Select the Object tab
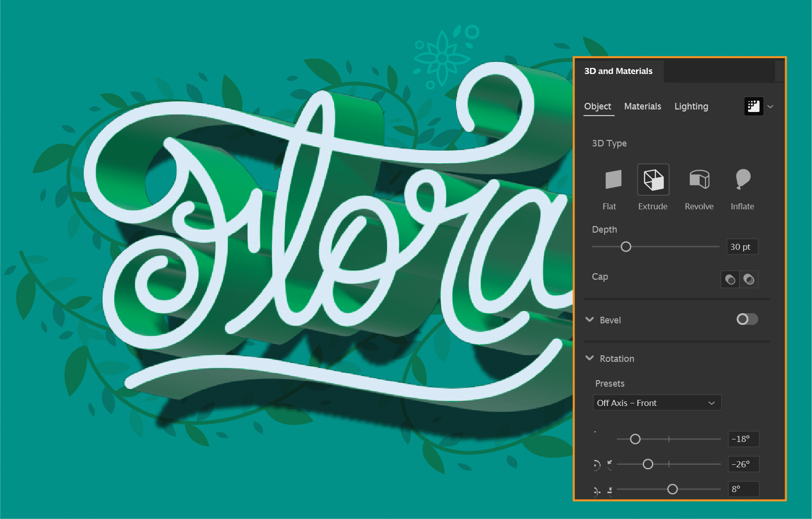The image size is (812, 519). (x=598, y=106)
